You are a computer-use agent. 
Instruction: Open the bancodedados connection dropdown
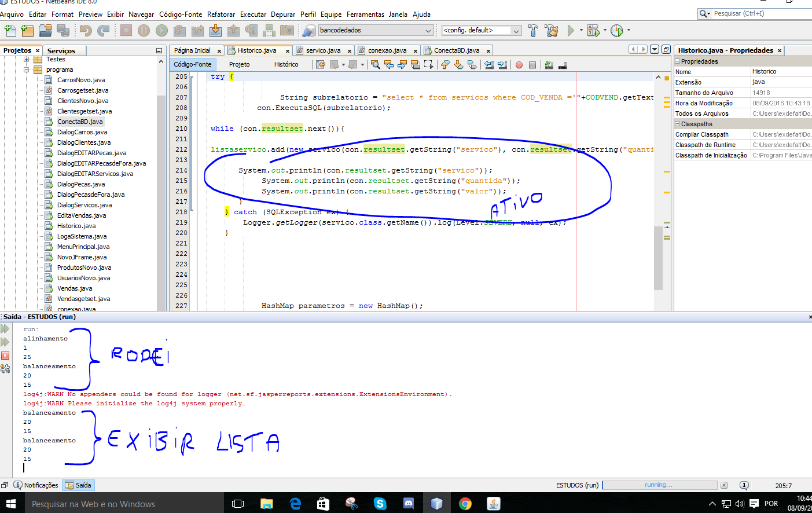[x=428, y=30]
